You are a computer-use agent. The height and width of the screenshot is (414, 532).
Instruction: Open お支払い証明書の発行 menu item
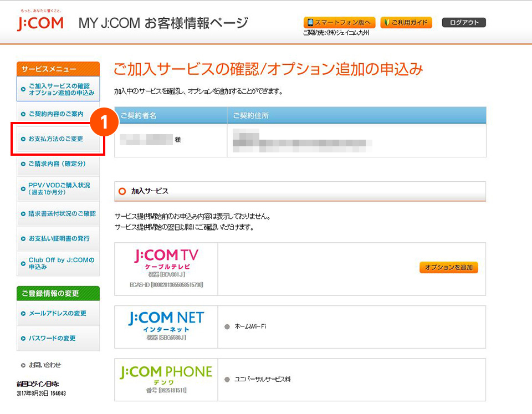(58, 238)
